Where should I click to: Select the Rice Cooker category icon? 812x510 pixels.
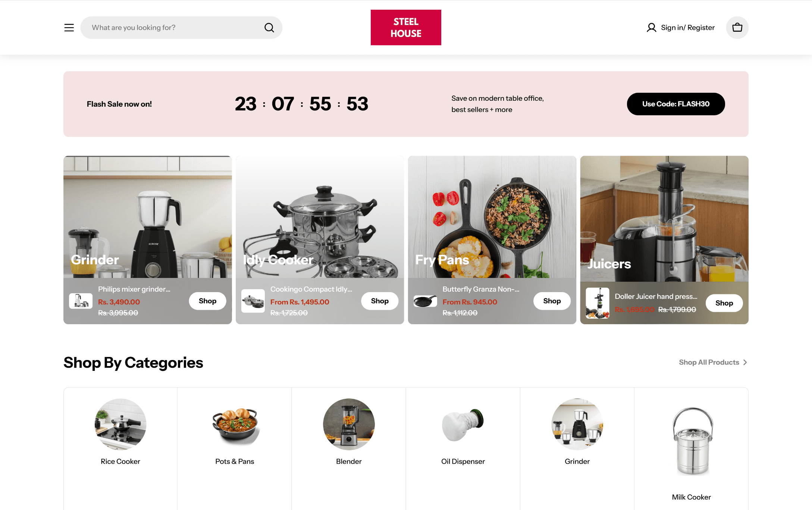(120, 424)
